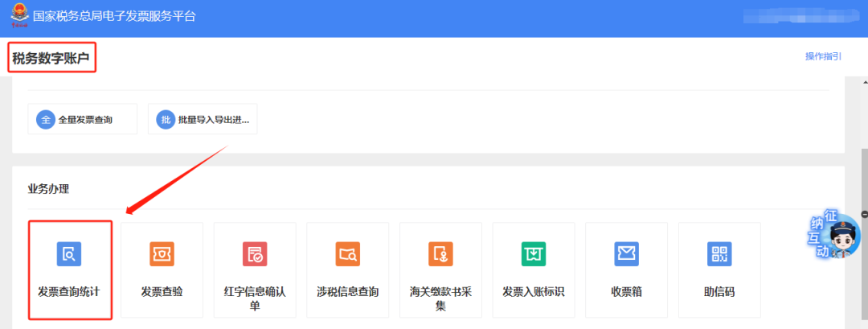This screenshot has width=868, height=329.
Task: Open the 操作指引 link
Action: [x=823, y=56]
